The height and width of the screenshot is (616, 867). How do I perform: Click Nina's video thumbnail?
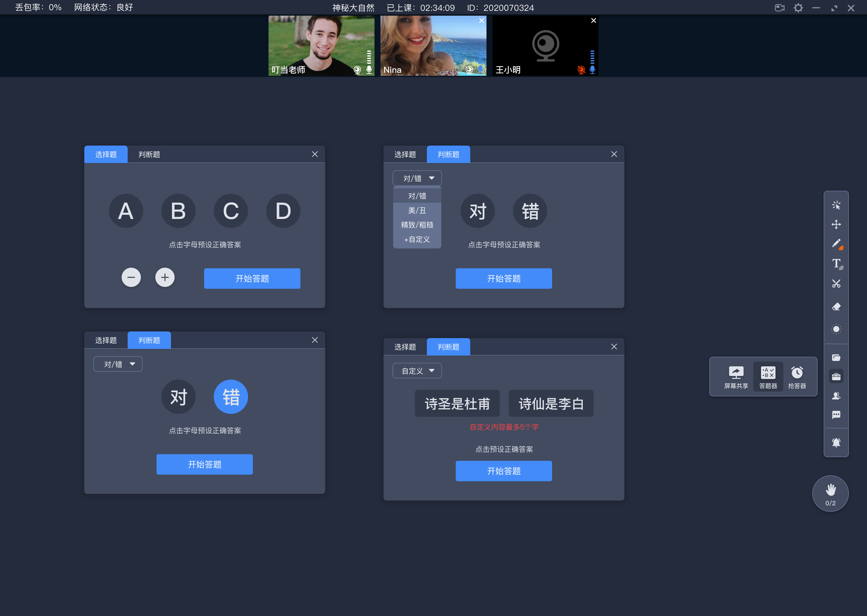click(433, 45)
